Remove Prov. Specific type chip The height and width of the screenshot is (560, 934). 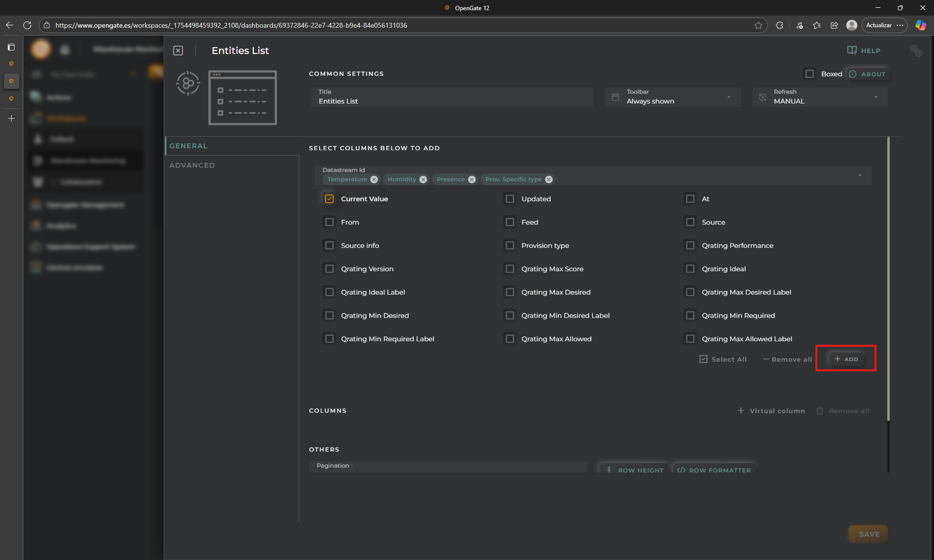[x=549, y=179]
